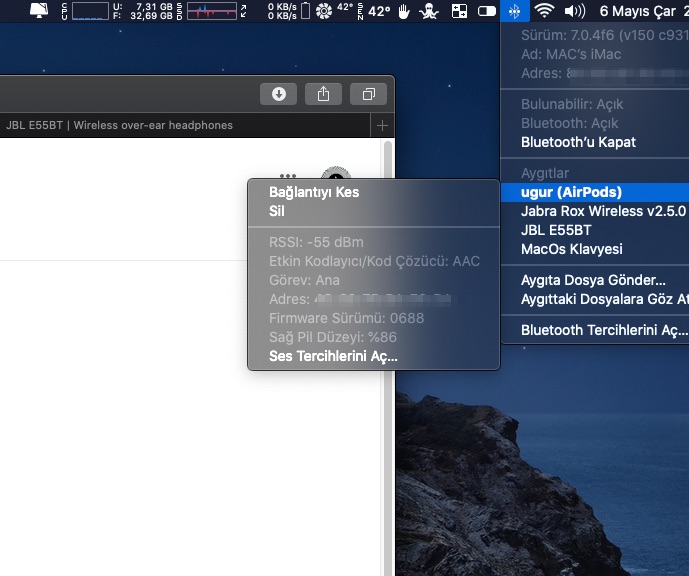Click the octopus icon in menu bar
Screen dimensions: 689x576
(431, 12)
